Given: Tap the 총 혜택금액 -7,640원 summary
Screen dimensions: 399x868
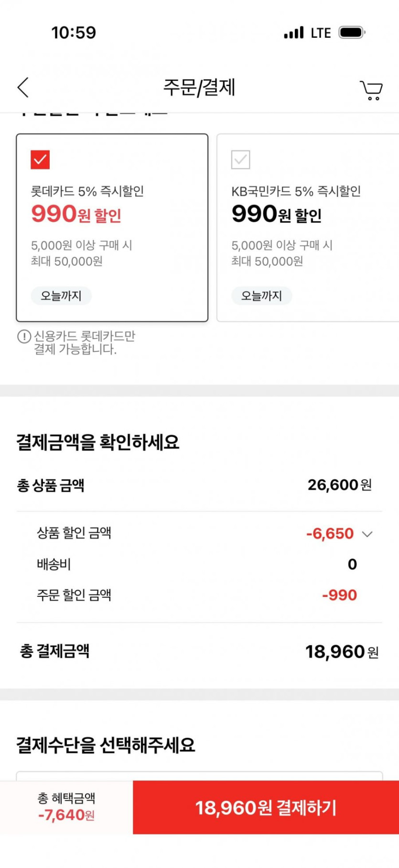Looking at the screenshot, I should (x=66, y=807).
